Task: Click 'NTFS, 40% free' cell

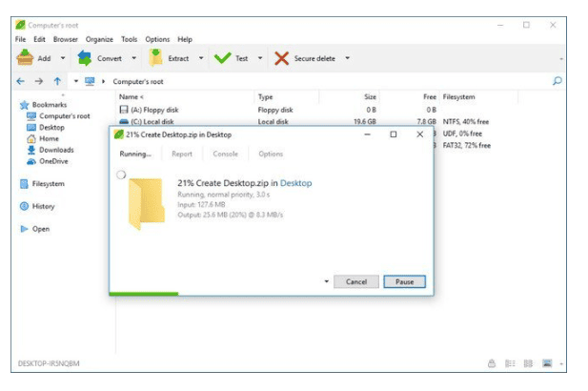Action: 466,121
